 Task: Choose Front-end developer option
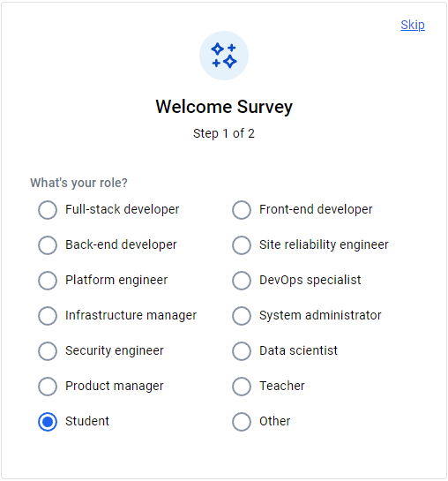(x=242, y=210)
